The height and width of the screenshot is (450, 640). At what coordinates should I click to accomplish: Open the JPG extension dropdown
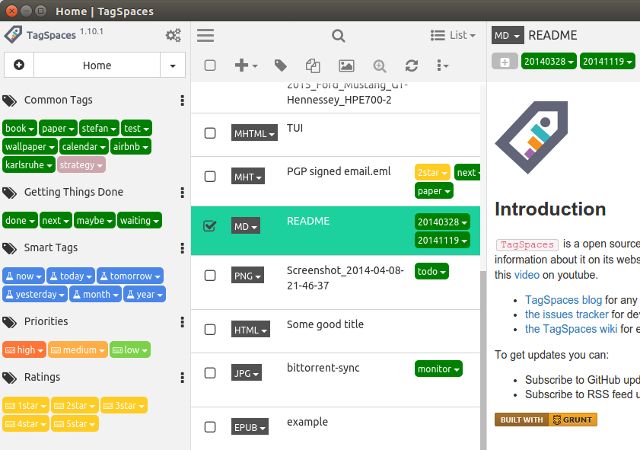tap(246, 373)
